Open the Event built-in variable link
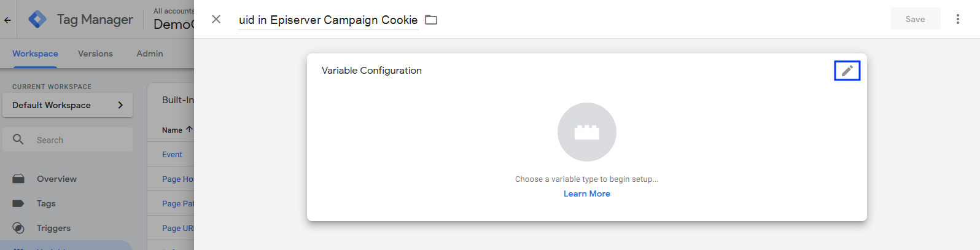980x250 pixels. [x=172, y=154]
